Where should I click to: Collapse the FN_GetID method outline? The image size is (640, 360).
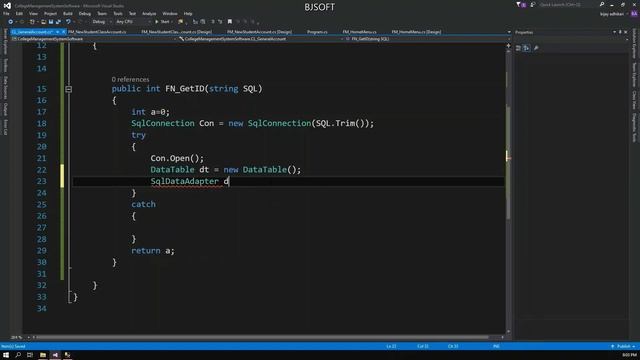coord(69,89)
